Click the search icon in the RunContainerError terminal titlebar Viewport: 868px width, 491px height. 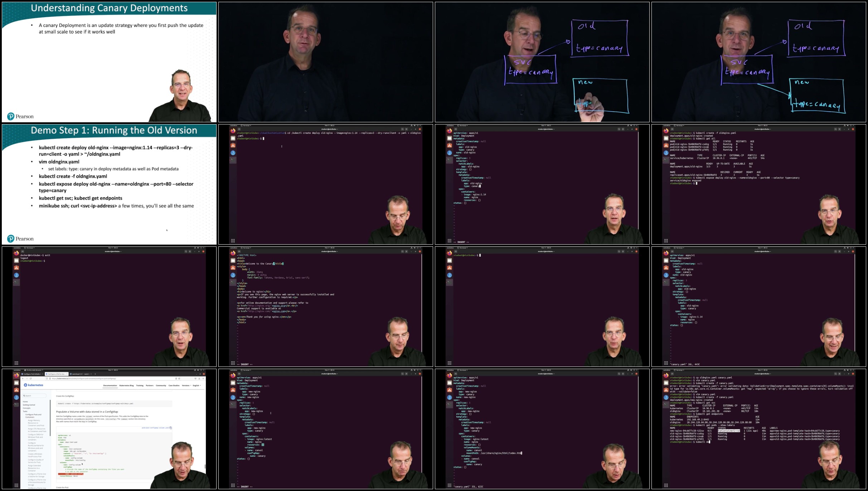[835, 374]
